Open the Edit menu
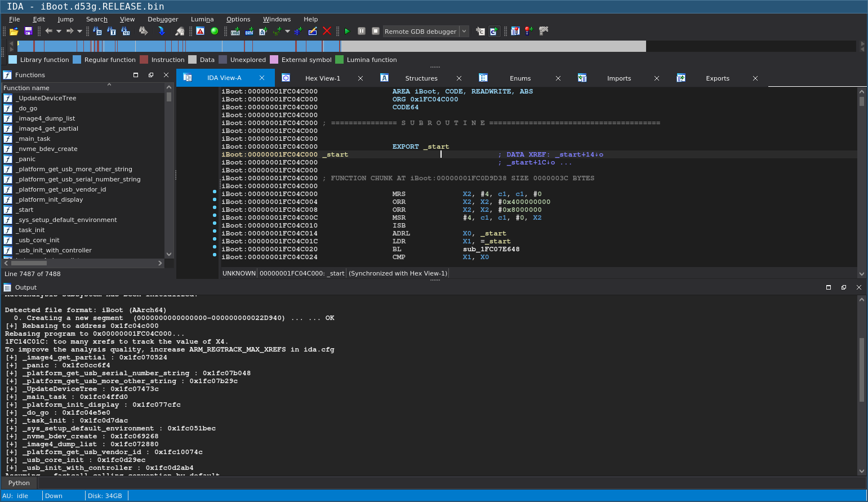Image resolution: width=868 pixels, height=502 pixels. tap(39, 19)
